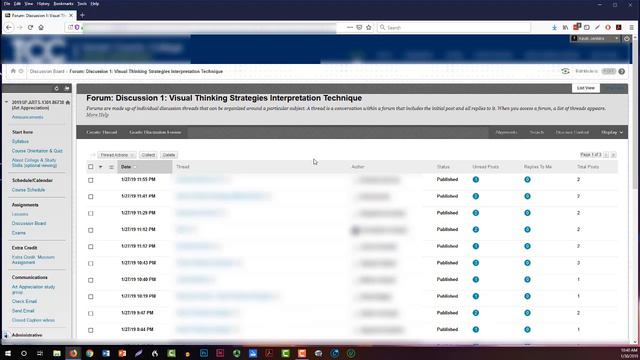640x360 pixels.
Task: Bookmark this page with the star icon
Action: pos(369,27)
